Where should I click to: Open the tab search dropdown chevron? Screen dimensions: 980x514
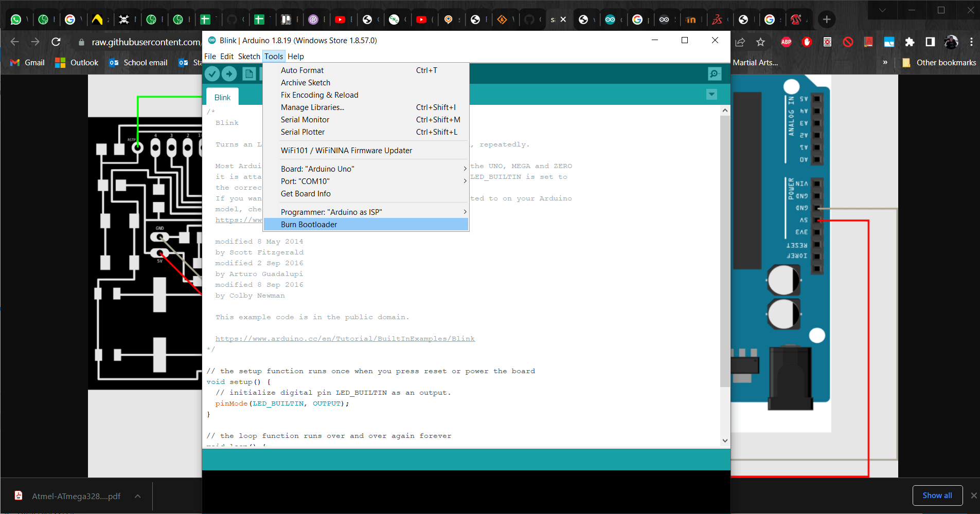click(x=882, y=10)
